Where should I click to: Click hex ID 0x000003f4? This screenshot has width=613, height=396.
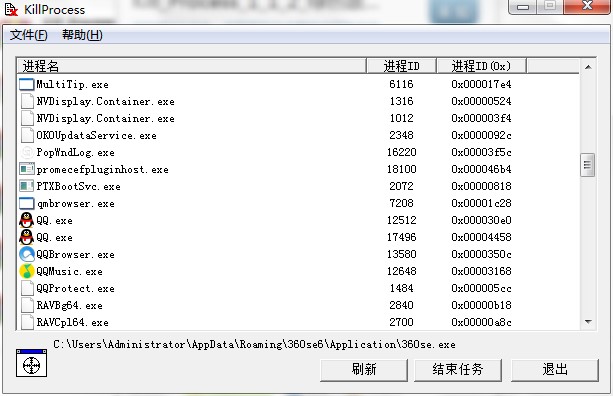481,118
